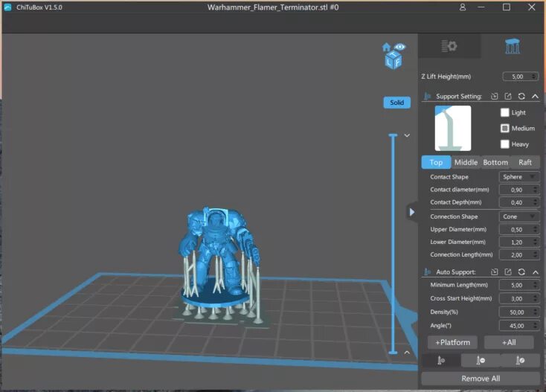The image size is (546, 392).
Task: Select the add support tool icon
Action: [441, 360]
